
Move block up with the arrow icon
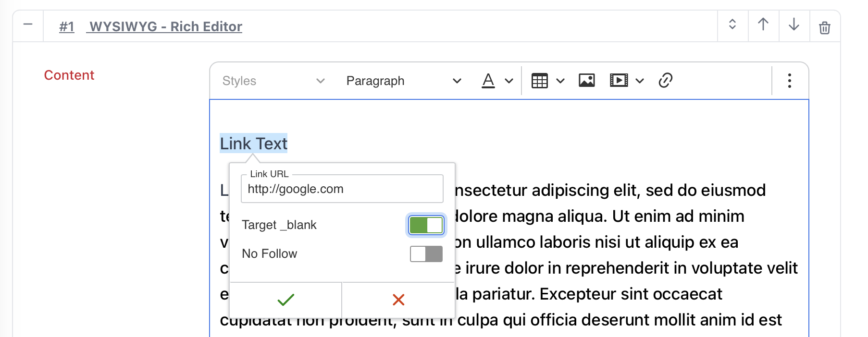pos(763,24)
